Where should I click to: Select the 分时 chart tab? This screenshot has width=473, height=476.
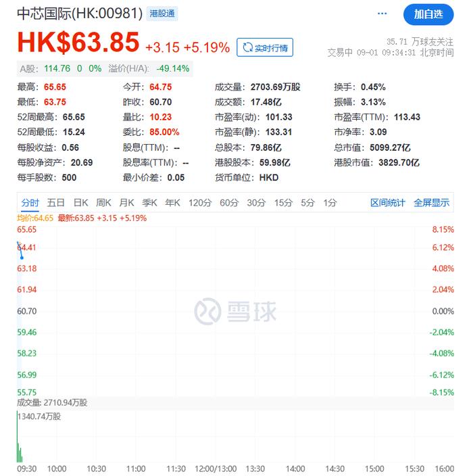coord(30,202)
